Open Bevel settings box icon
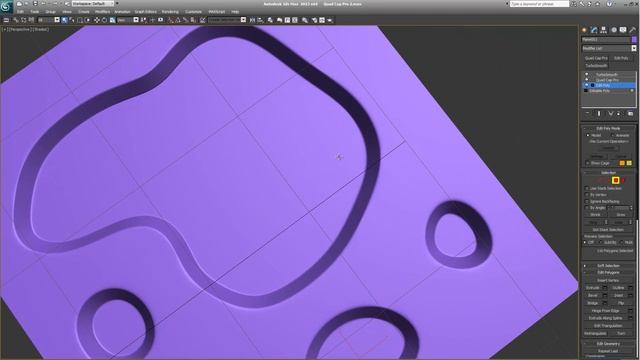The width and height of the screenshot is (640, 360). pos(605,296)
